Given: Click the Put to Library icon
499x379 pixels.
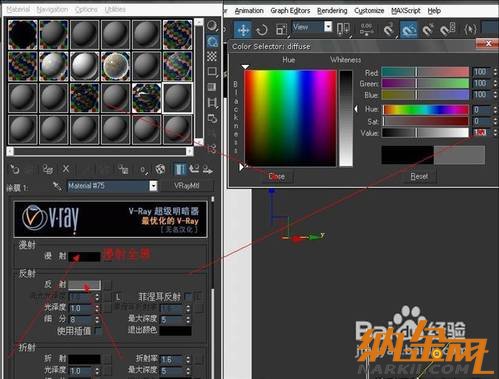Looking at the screenshot, I should click(x=123, y=169).
